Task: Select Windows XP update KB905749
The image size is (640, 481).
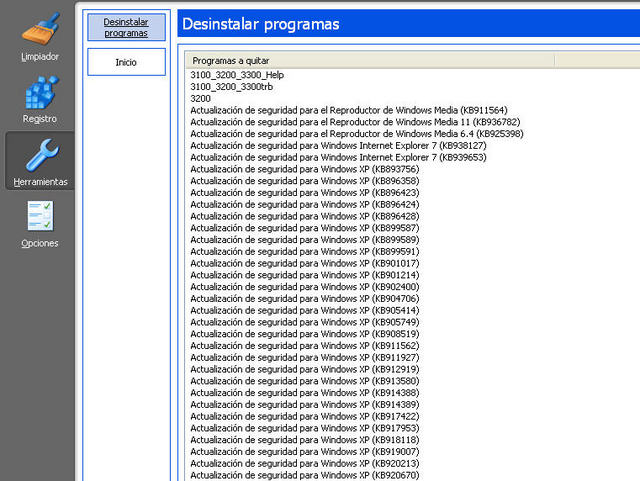Action: [305, 322]
